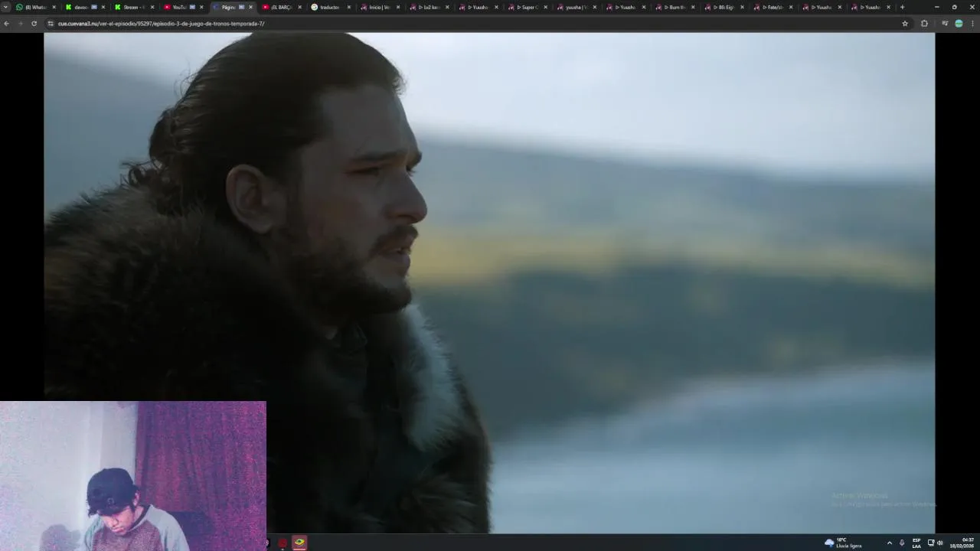Screen dimensions: 980x551
Task: Close the Stream tab
Action: [152, 7]
